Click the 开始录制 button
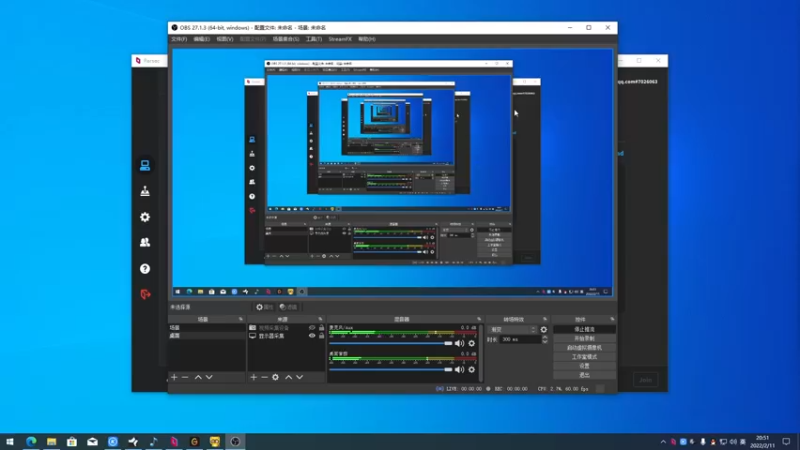The width and height of the screenshot is (800, 450). pyautogui.click(x=584, y=339)
